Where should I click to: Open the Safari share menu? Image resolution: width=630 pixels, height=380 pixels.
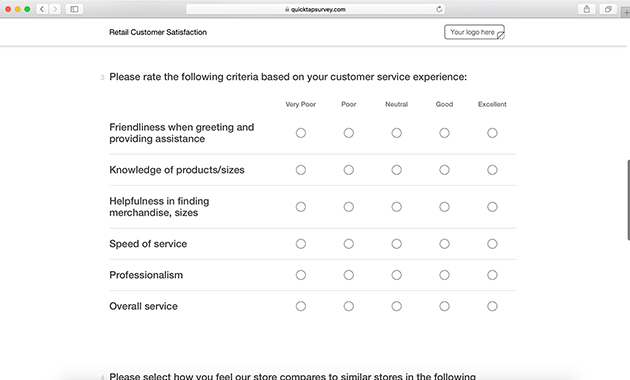pyautogui.click(x=587, y=9)
